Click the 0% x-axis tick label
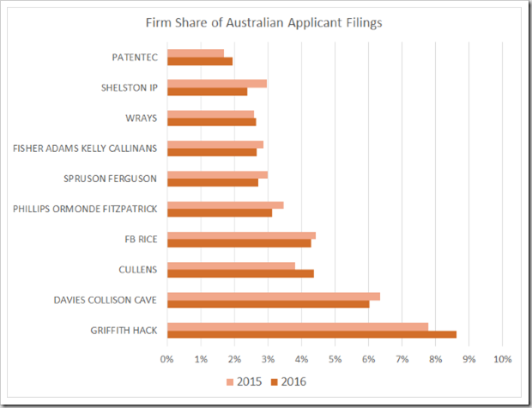The image size is (532, 408). click(167, 359)
